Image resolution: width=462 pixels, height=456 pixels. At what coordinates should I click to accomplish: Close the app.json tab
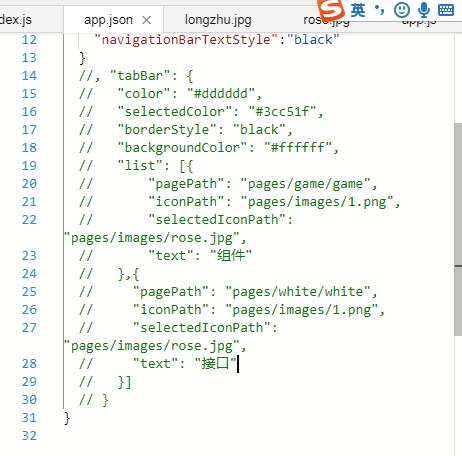pos(146,20)
